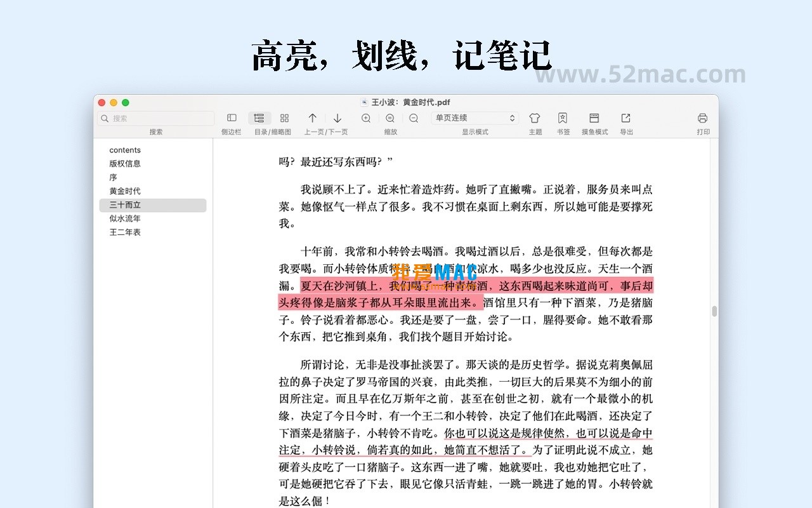Navigate to 黄金时代 chapter
The image size is (812, 508).
(125, 191)
